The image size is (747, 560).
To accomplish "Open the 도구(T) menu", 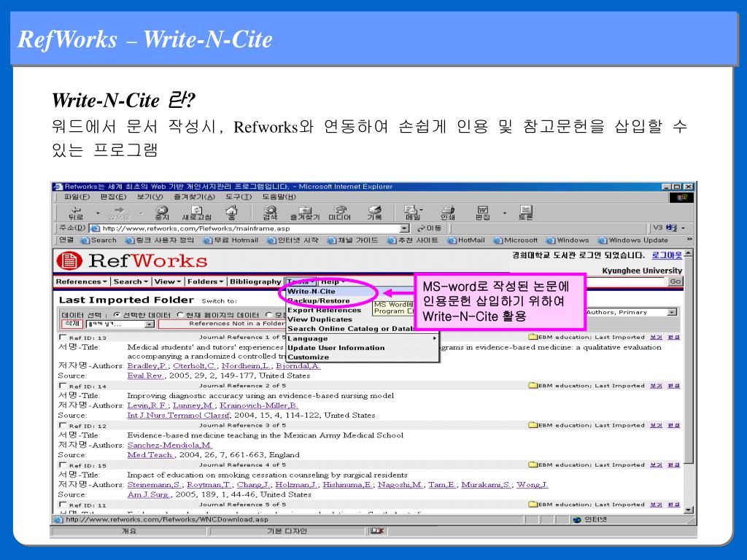I will tap(239, 197).
